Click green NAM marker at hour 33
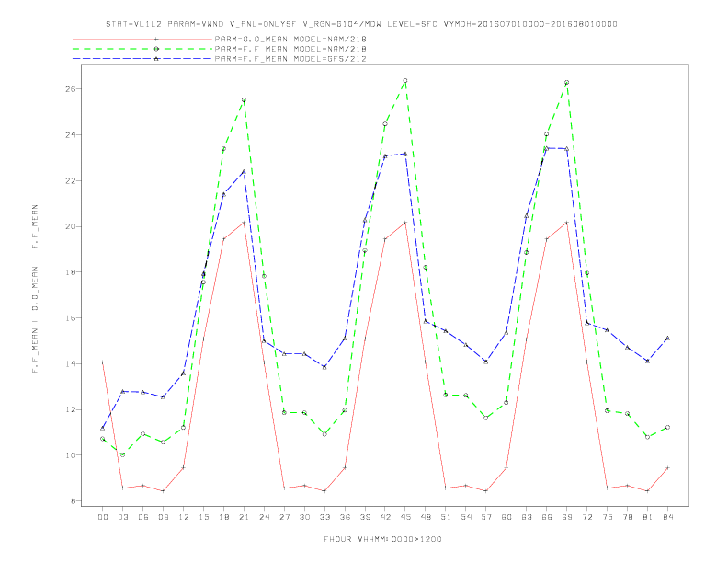 (324, 434)
